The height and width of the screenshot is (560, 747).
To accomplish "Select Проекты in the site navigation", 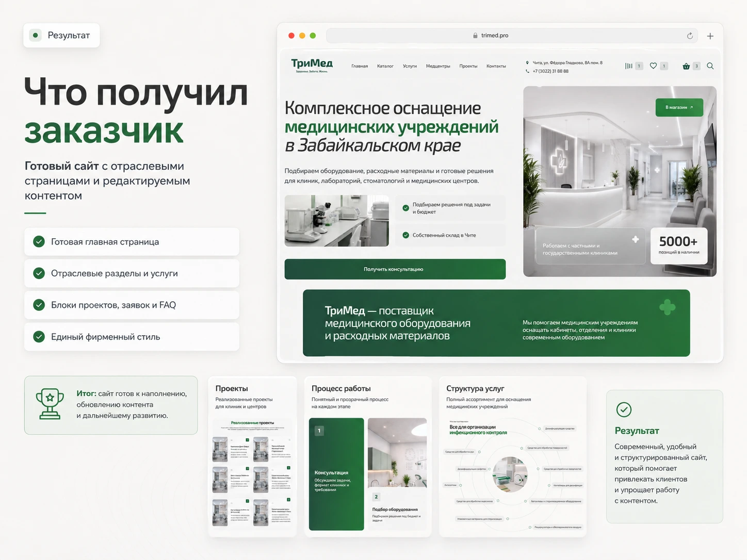I will [x=468, y=66].
